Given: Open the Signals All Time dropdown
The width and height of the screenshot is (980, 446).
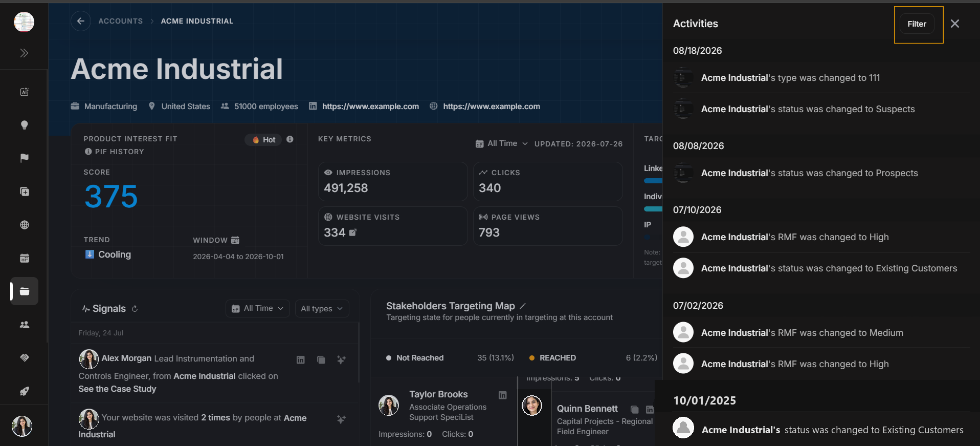Looking at the screenshot, I should click(x=258, y=308).
